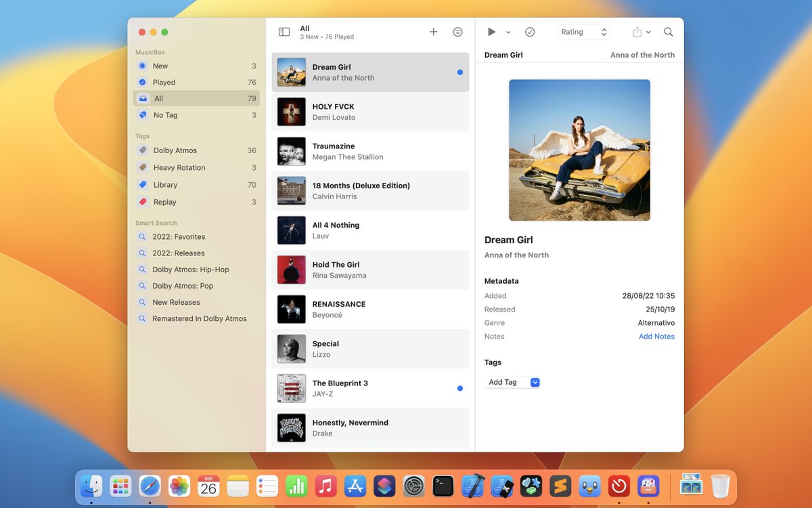Open Numbers from the Dock
The image size is (812, 508).
tap(296, 486)
